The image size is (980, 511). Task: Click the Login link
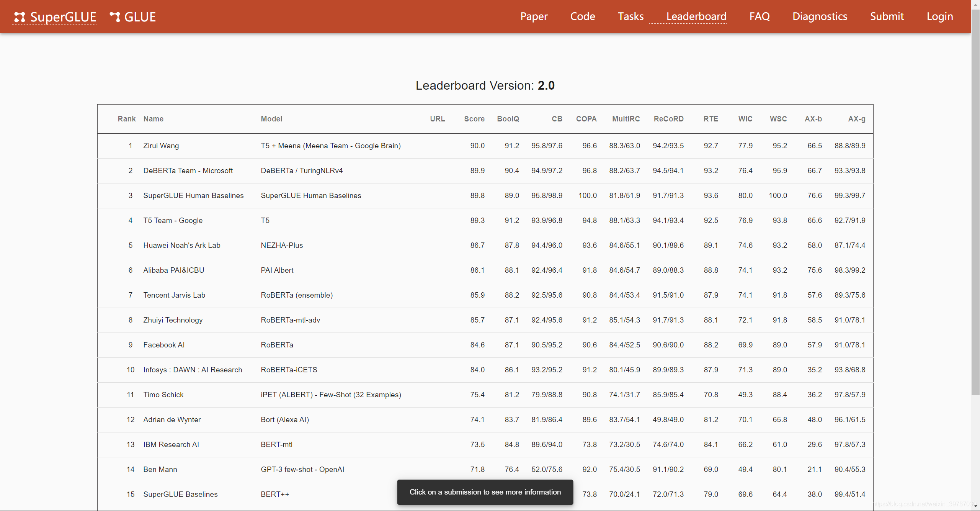pos(940,16)
